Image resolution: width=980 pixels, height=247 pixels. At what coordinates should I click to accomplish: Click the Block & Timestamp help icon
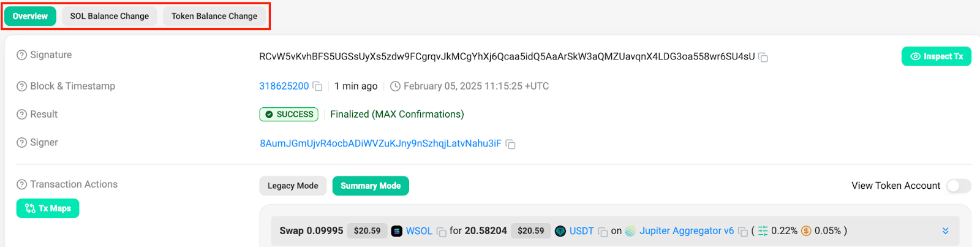[x=22, y=86]
